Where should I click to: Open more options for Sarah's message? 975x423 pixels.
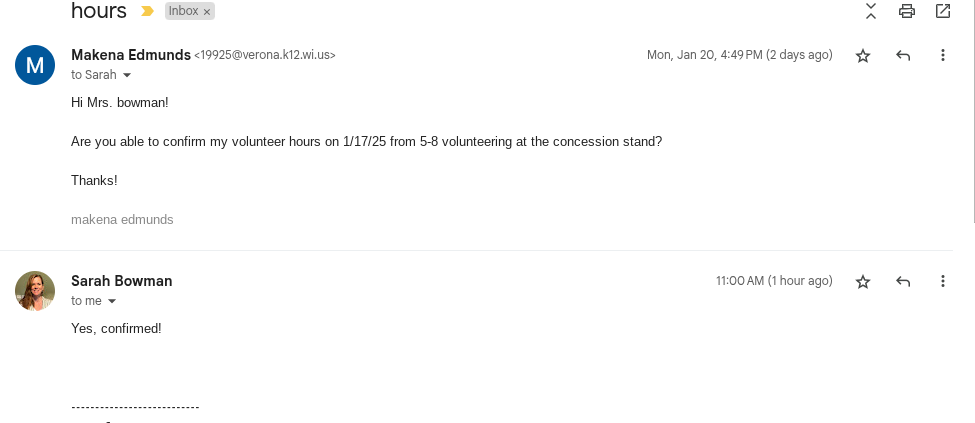point(942,282)
